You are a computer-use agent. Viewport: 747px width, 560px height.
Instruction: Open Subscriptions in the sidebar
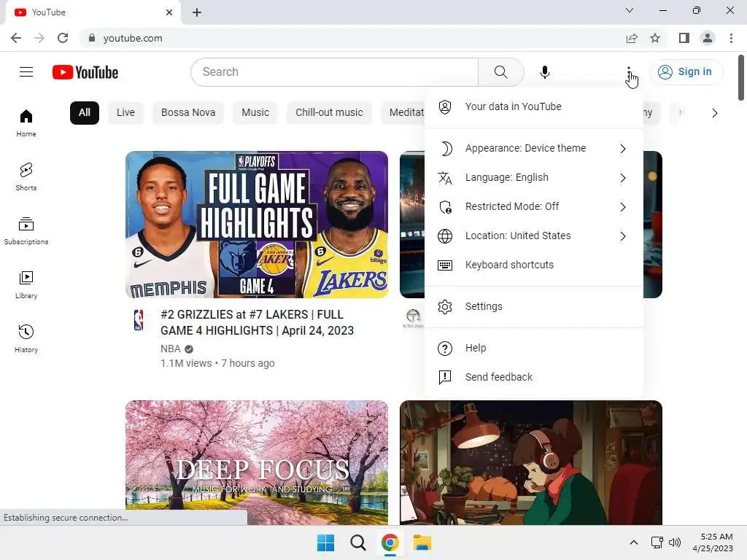(26, 230)
